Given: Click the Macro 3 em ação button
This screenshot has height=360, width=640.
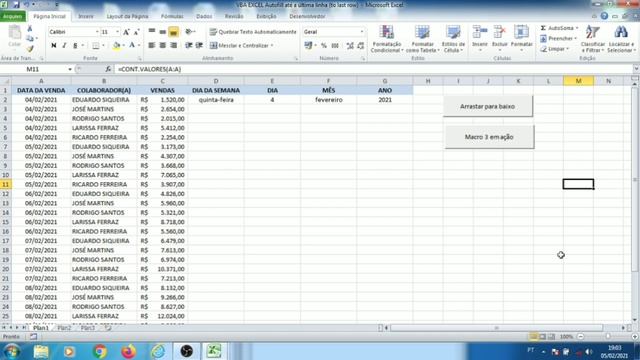Looking at the screenshot, I should [x=489, y=137].
